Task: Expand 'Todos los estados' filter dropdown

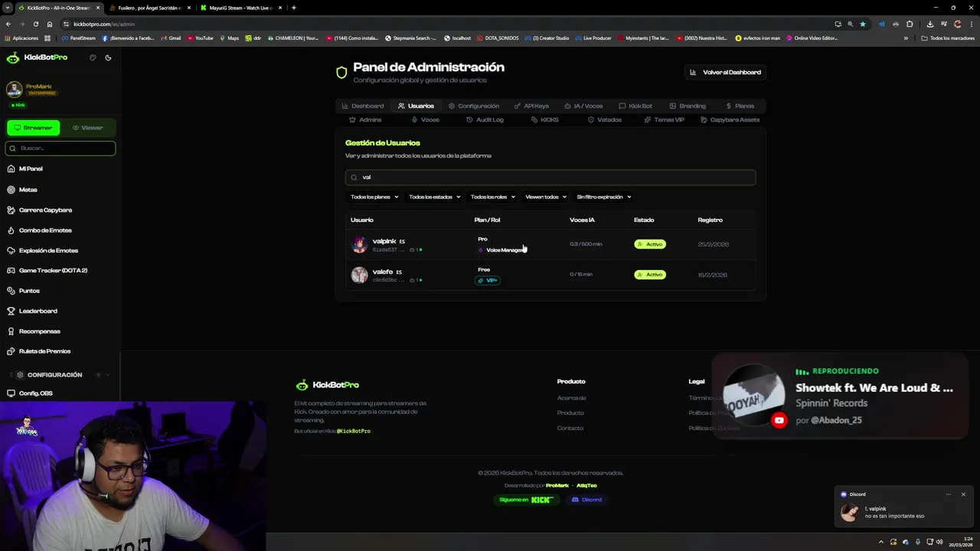Action: [x=434, y=197]
